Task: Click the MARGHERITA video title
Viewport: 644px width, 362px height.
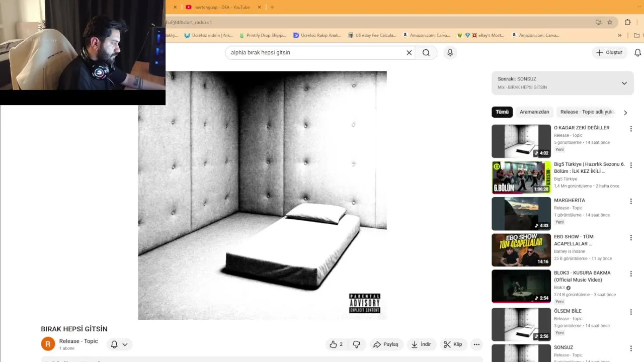Action: click(570, 200)
